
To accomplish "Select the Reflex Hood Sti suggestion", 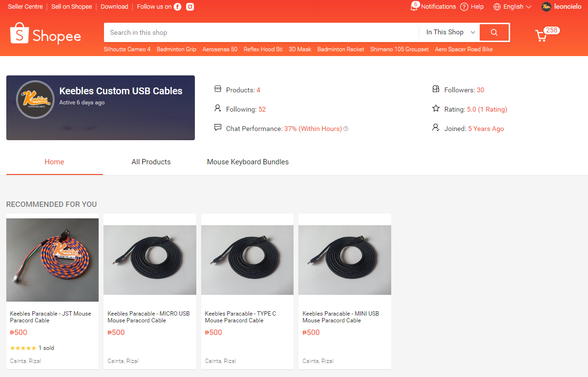I will pyautogui.click(x=263, y=49).
